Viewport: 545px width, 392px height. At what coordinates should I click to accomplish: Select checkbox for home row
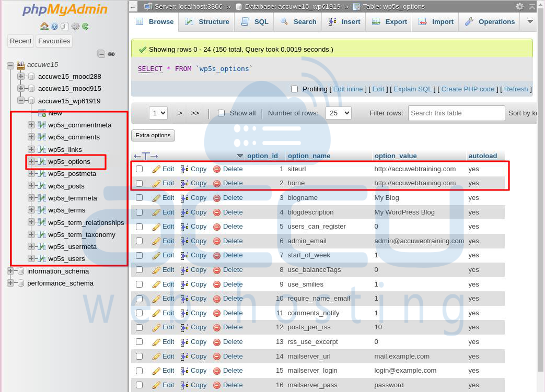140,183
